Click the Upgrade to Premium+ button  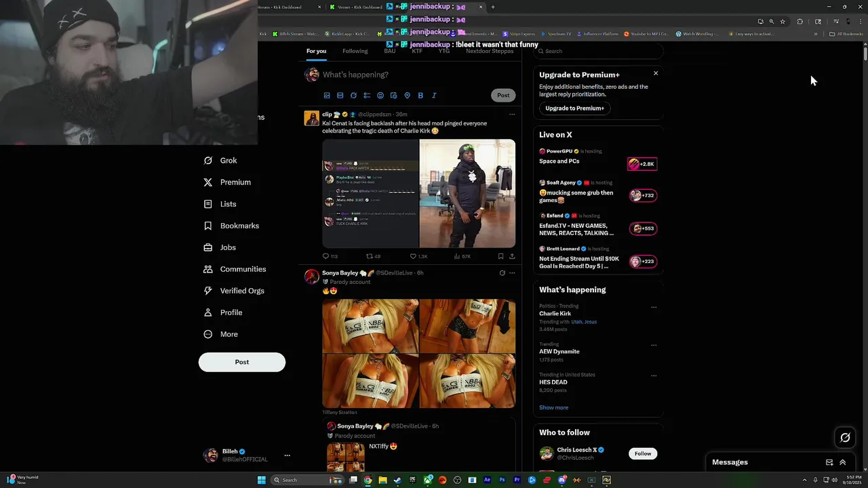point(574,108)
